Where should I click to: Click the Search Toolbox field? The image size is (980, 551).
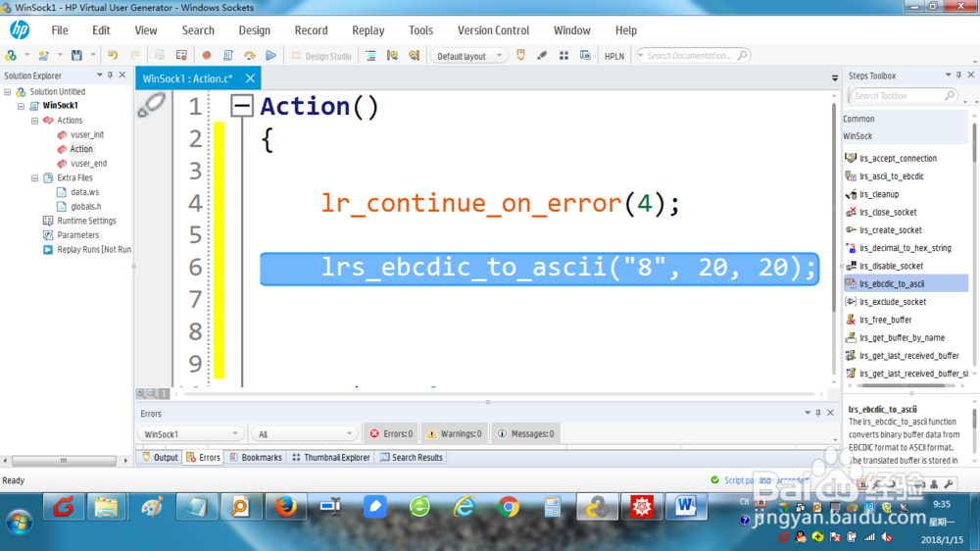coord(904,96)
